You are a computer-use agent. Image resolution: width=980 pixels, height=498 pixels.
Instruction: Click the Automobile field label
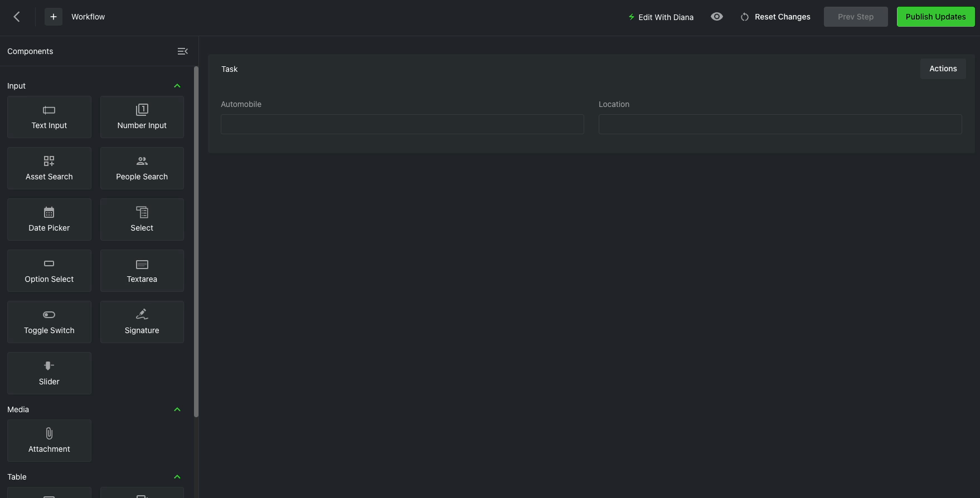click(x=241, y=104)
